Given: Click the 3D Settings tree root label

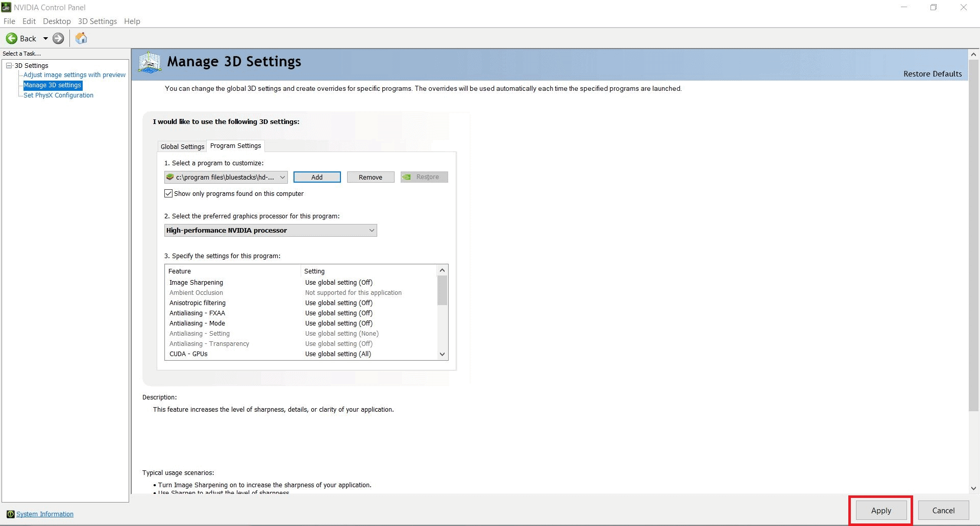Looking at the screenshot, I should click(32, 65).
